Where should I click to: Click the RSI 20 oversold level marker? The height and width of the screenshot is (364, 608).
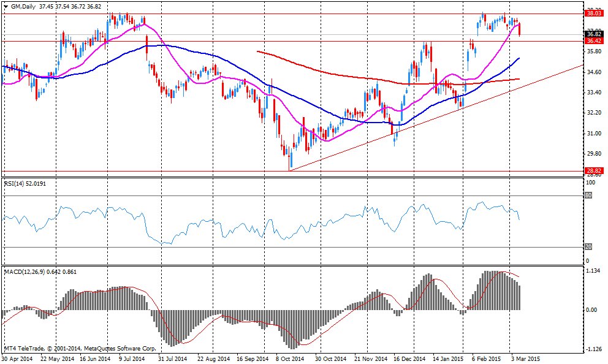589,247
